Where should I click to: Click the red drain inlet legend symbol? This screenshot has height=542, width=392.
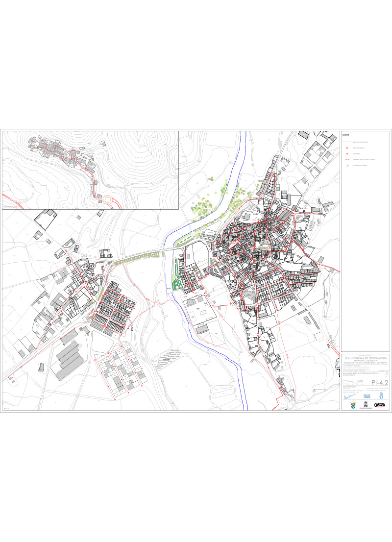(x=347, y=153)
